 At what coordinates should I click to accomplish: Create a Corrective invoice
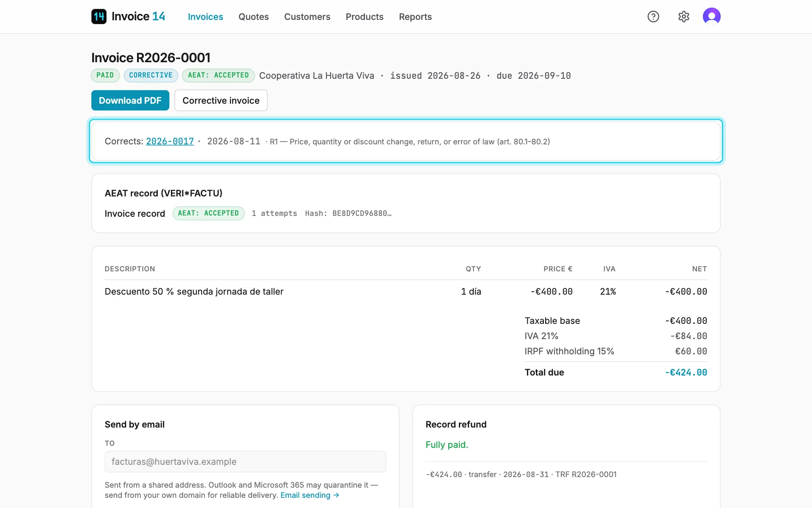tap(221, 100)
